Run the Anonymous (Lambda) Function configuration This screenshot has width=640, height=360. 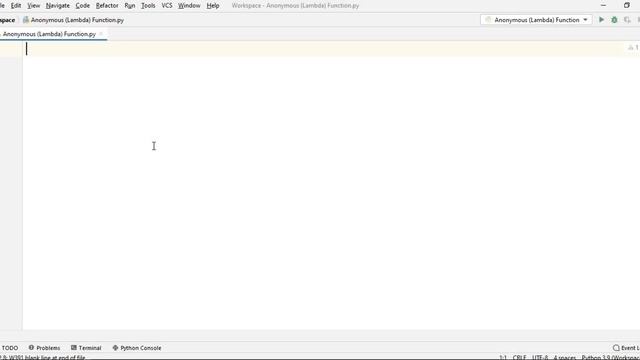click(601, 20)
